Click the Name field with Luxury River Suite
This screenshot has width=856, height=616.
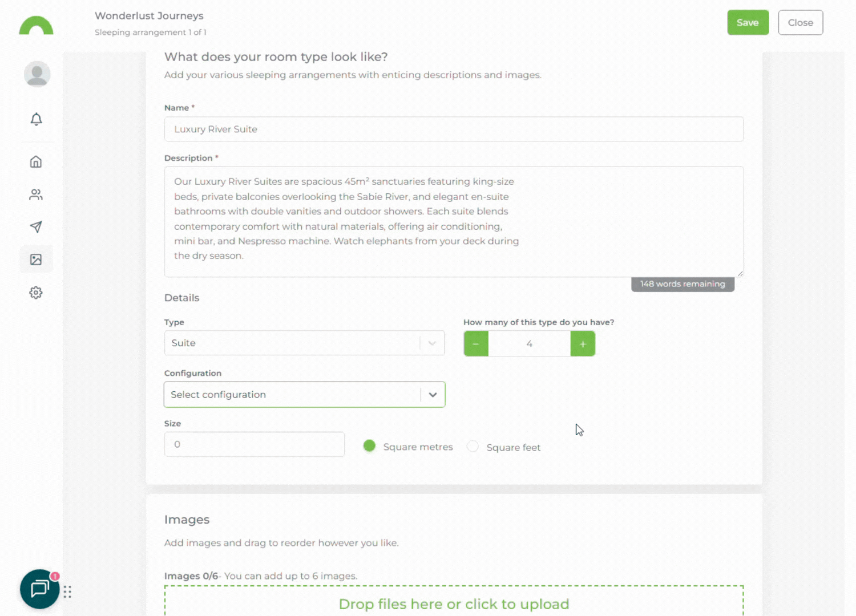click(454, 129)
